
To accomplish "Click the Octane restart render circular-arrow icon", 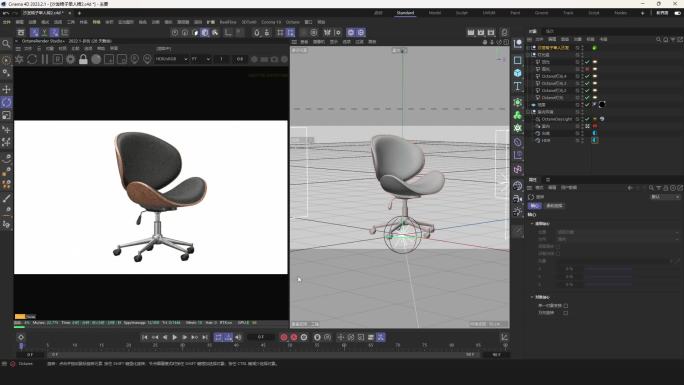I will coord(32,59).
